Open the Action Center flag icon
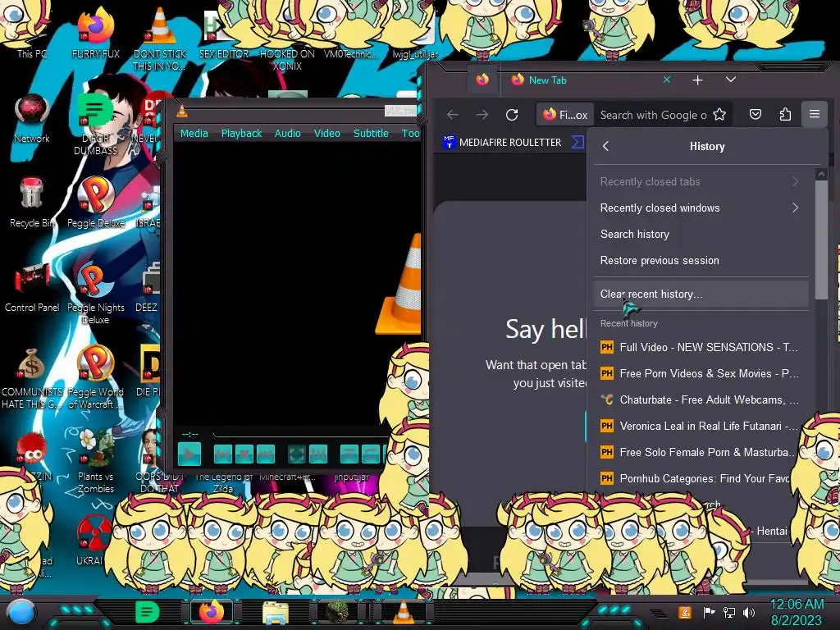This screenshot has width=840, height=630. (710, 612)
